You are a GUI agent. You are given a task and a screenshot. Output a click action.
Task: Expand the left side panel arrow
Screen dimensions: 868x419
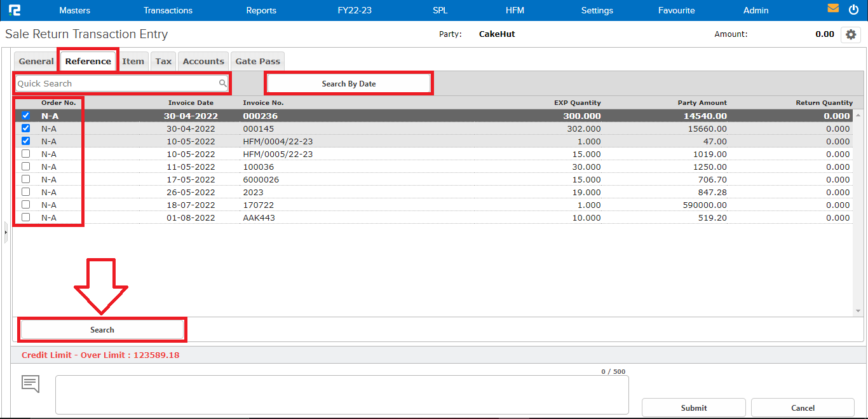6,233
